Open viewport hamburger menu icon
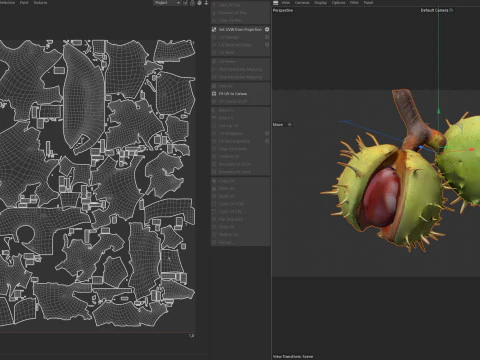Screen dimensions: 480x360 coord(275,3)
